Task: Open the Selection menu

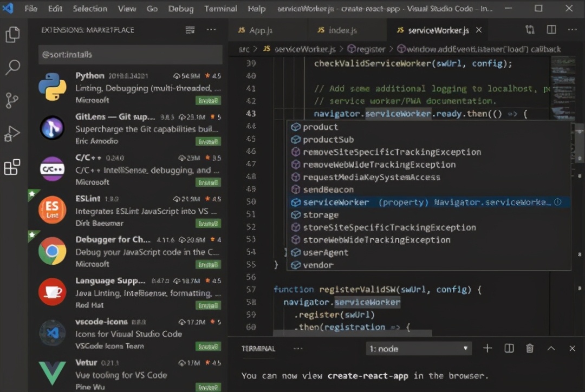Action: click(x=90, y=8)
